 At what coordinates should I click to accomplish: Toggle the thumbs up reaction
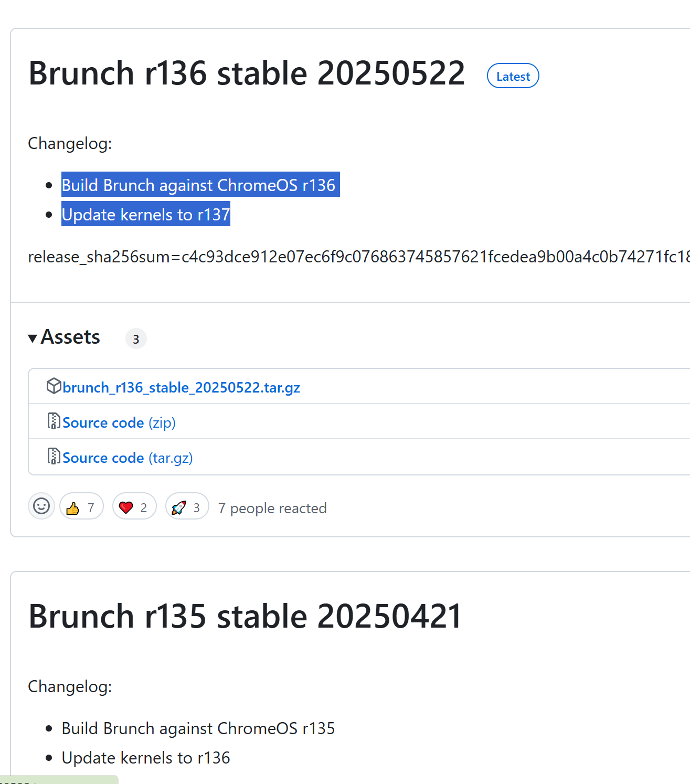81,506
